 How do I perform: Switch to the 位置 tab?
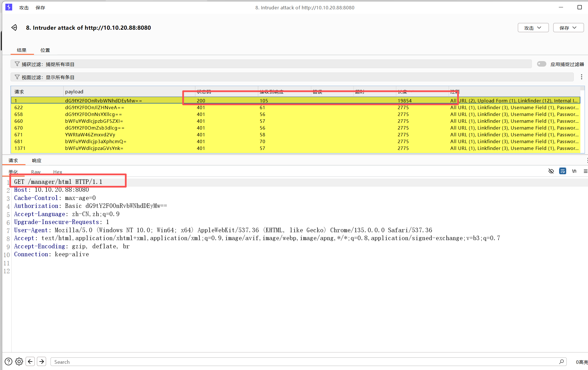pos(45,50)
